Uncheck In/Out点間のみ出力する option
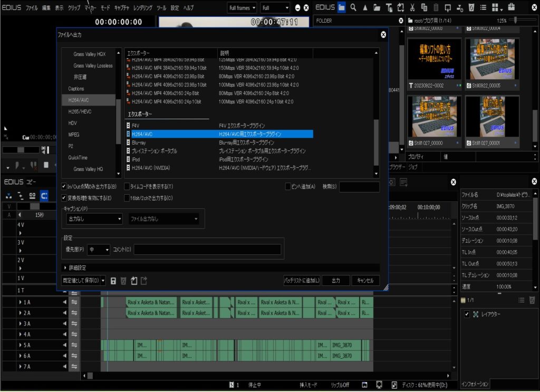 click(64, 187)
